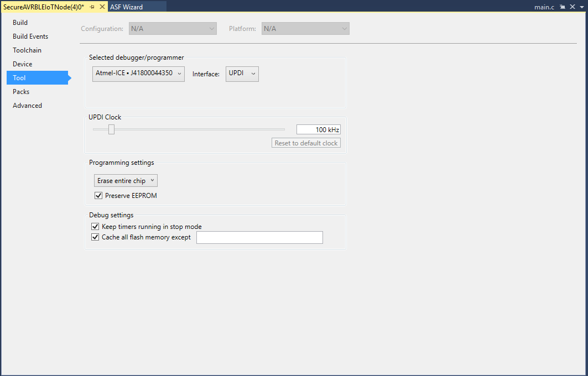Click the UPDI Clock slider handle

click(111, 129)
